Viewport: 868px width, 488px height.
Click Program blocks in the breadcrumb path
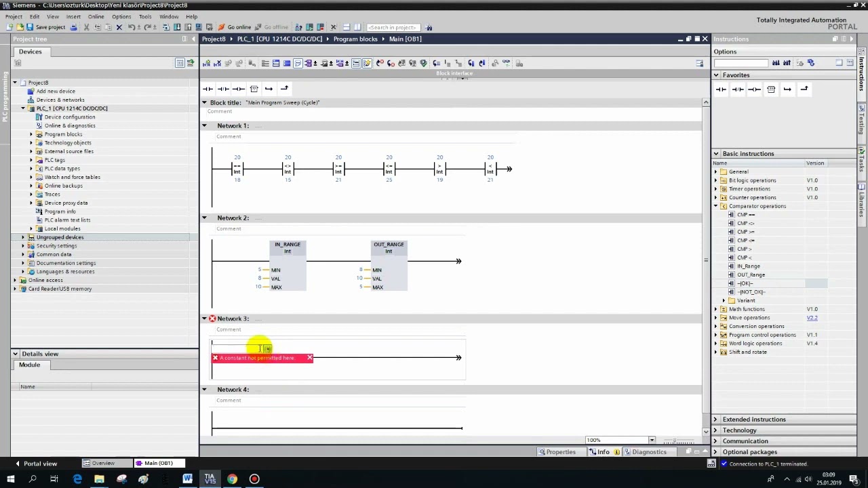tap(355, 39)
